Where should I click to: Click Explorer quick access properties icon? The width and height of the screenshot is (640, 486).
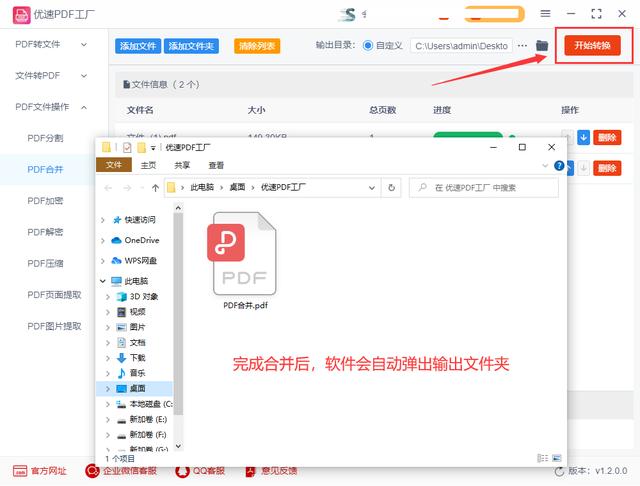(127, 147)
